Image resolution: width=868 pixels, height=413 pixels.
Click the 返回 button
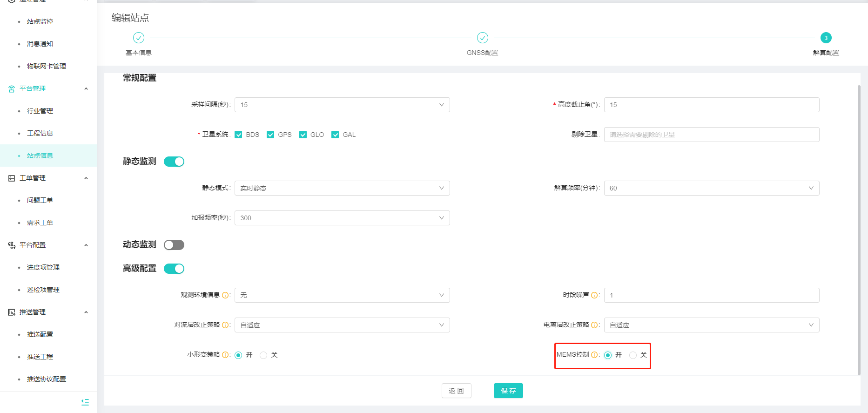(456, 391)
